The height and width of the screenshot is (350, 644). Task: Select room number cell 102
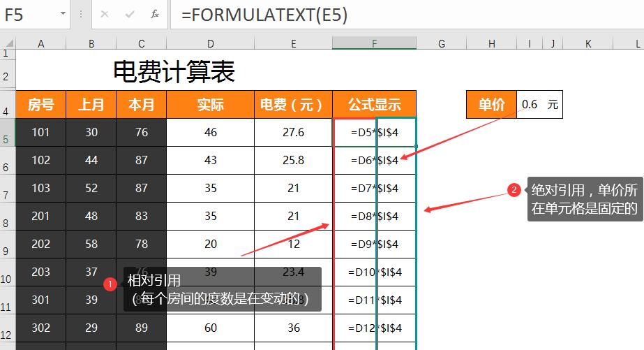(40, 160)
